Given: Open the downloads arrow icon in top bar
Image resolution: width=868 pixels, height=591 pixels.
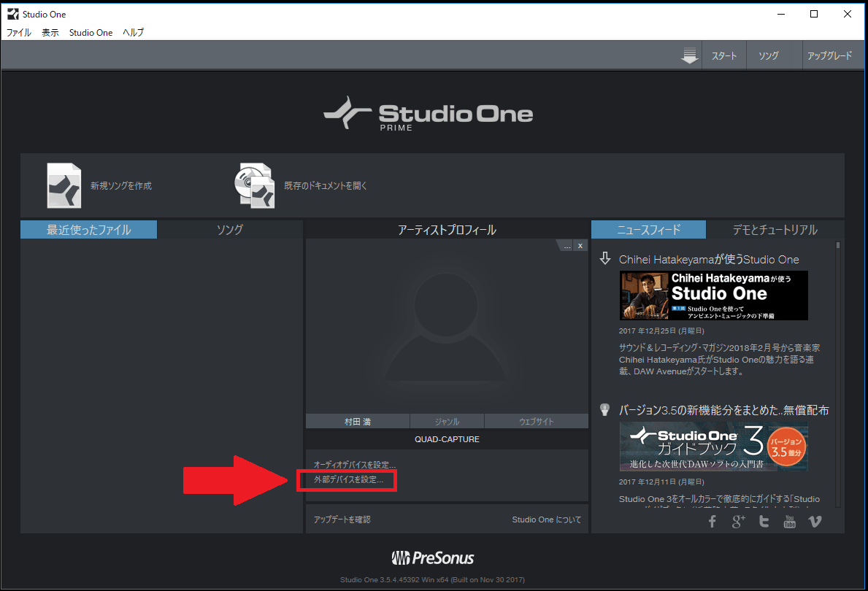Looking at the screenshot, I should 689,55.
